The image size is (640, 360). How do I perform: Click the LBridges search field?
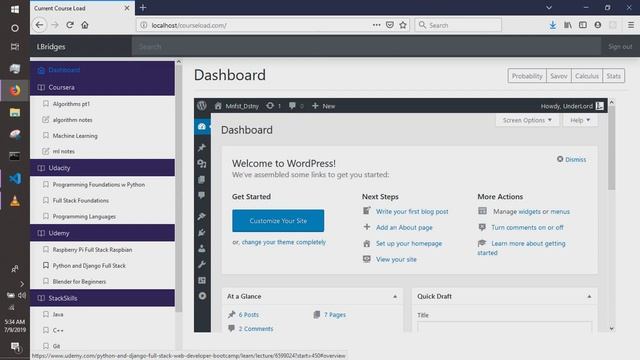pos(366,47)
